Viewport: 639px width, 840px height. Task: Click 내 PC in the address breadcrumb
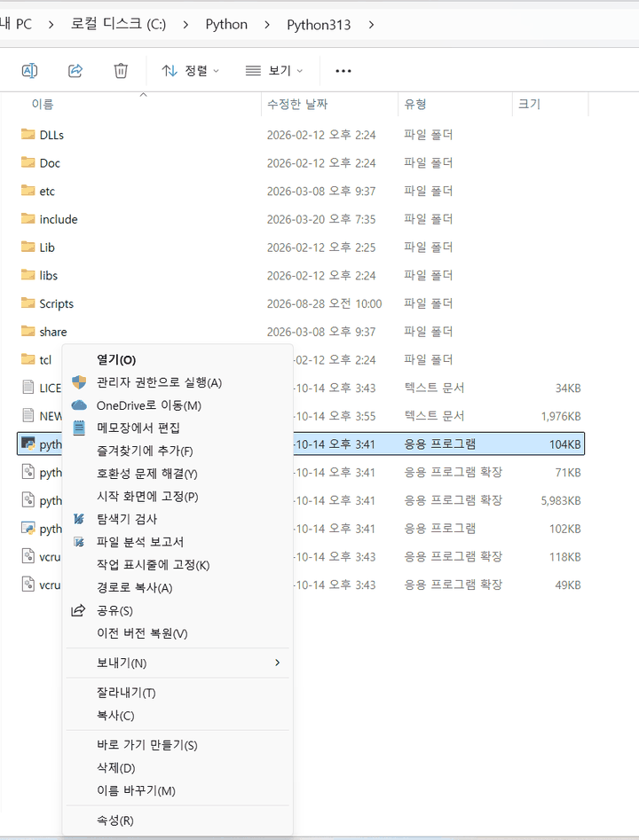[16, 24]
